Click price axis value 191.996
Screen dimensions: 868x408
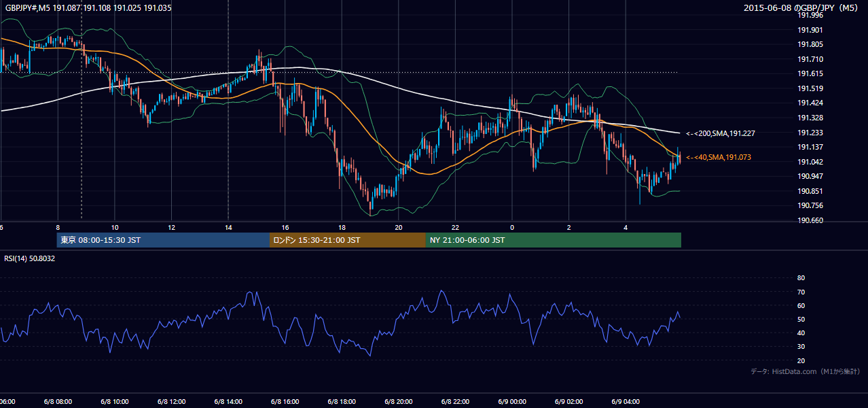810,15
